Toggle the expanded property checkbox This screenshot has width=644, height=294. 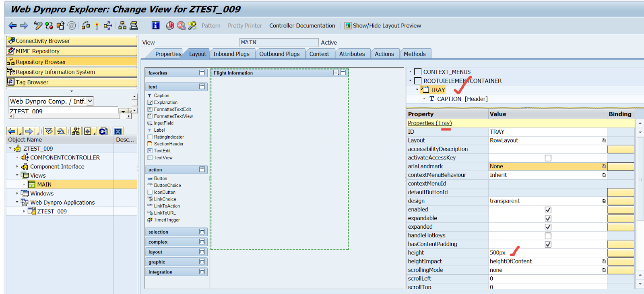click(548, 227)
